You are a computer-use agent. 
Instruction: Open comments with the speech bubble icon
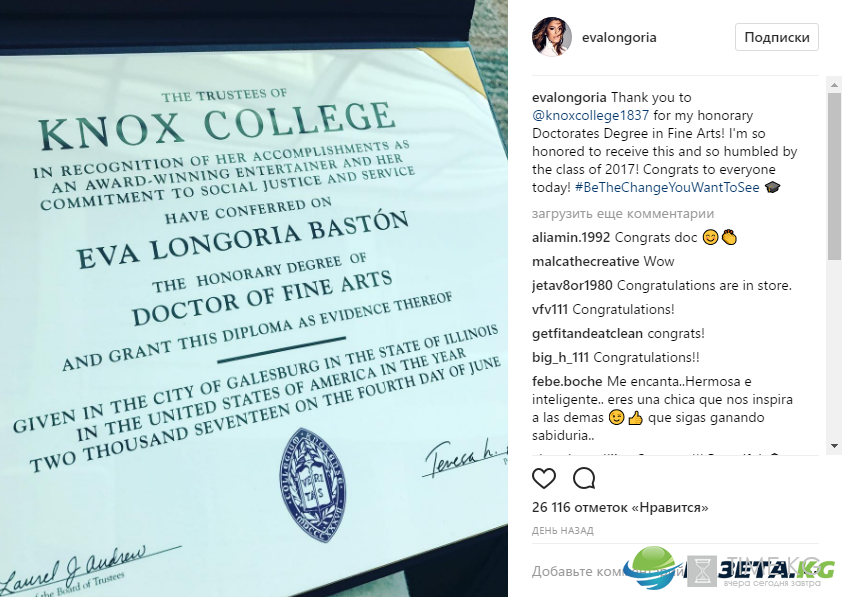coord(584,478)
